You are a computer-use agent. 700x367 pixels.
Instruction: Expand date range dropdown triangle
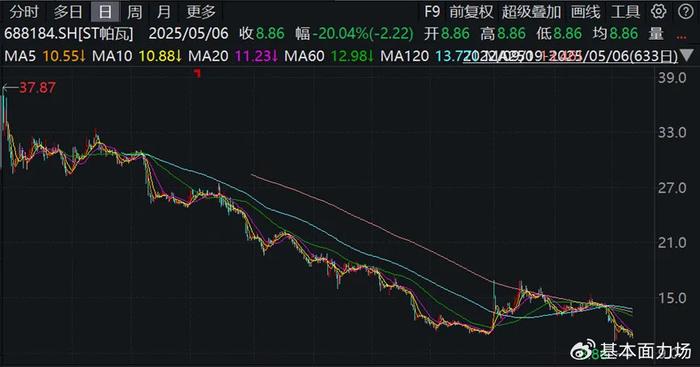[687, 56]
